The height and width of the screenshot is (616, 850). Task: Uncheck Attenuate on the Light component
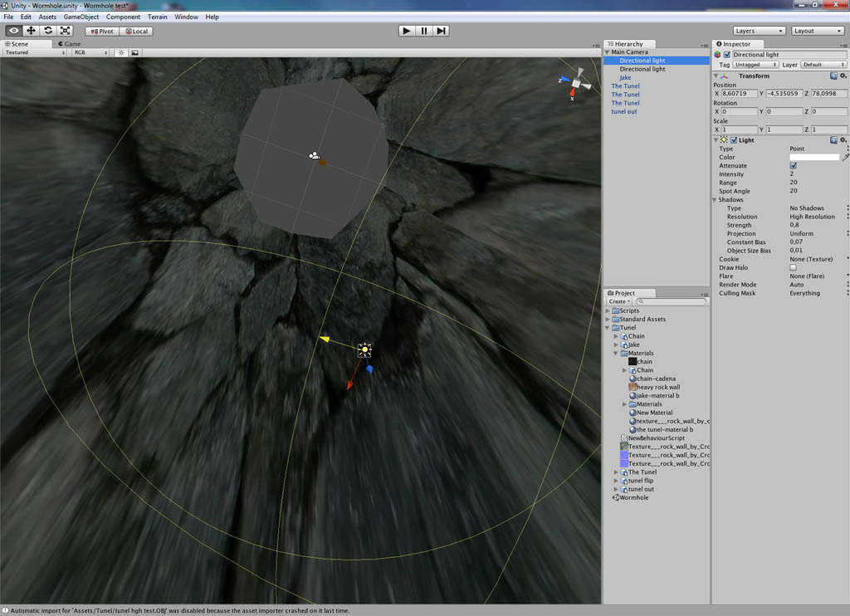pyautogui.click(x=794, y=165)
